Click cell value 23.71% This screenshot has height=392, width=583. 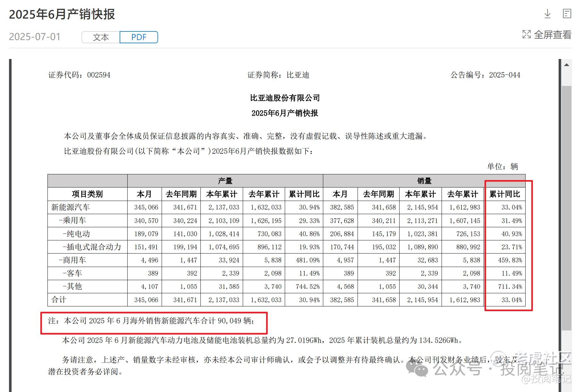(512, 247)
